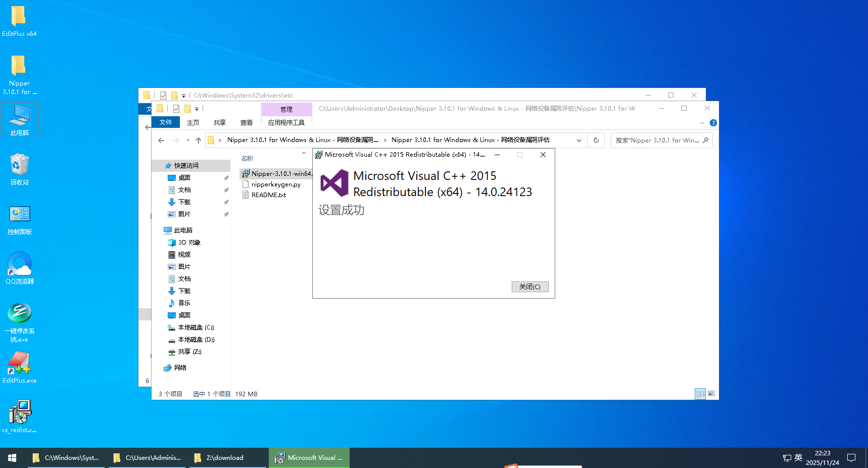Click the 关闭(C) button in installer dialog
Image resolution: width=868 pixels, height=468 pixels.
[529, 287]
